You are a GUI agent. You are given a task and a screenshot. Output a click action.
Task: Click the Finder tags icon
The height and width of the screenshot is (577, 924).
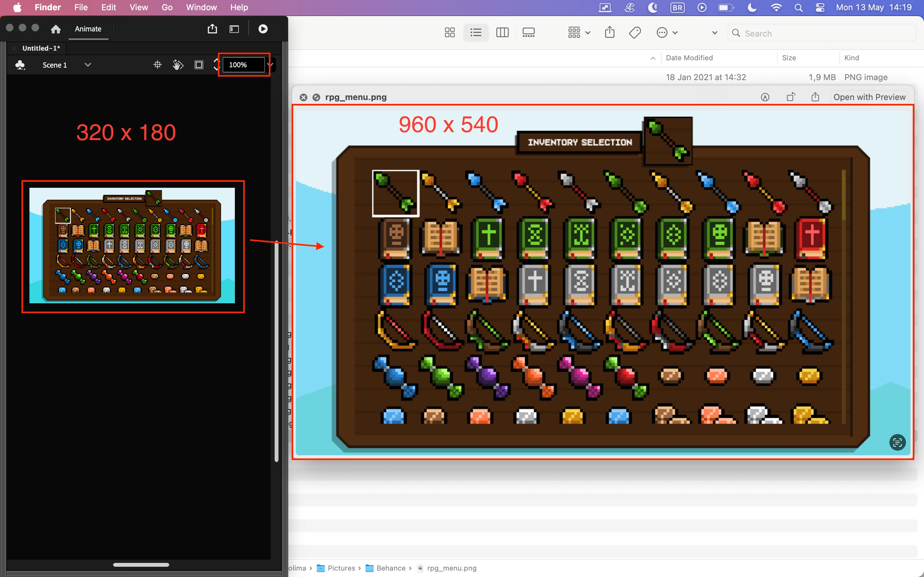click(x=635, y=33)
